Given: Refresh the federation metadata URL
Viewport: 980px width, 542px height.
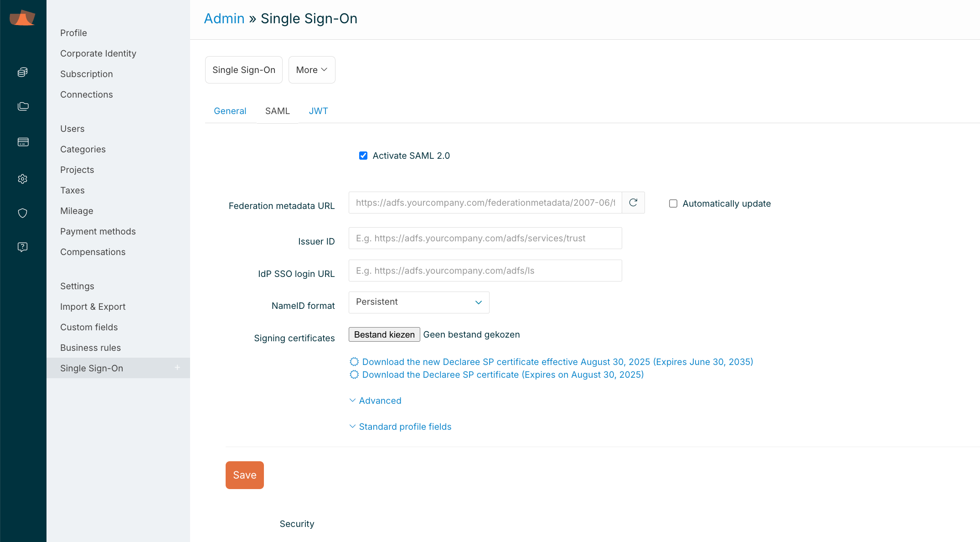Looking at the screenshot, I should click(x=633, y=203).
